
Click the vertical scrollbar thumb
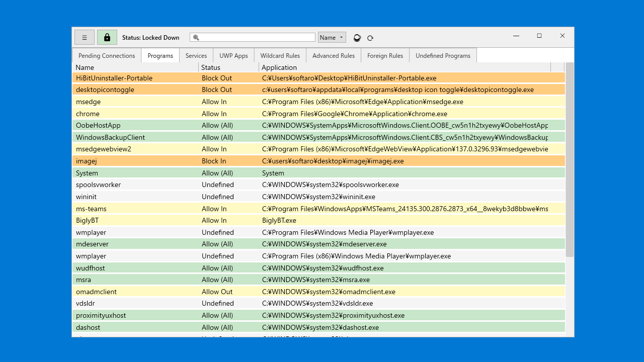(x=570, y=160)
